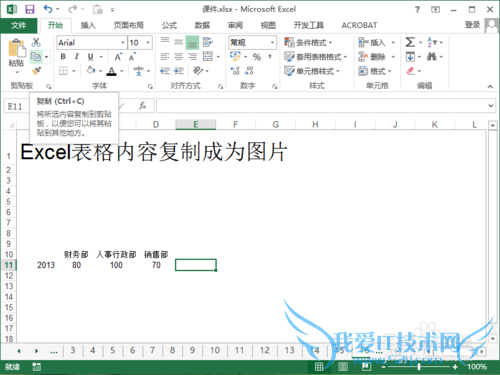The height and width of the screenshot is (375, 500).
Task: Open the font size 10 dropdown
Action: click(x=148, y=42)
